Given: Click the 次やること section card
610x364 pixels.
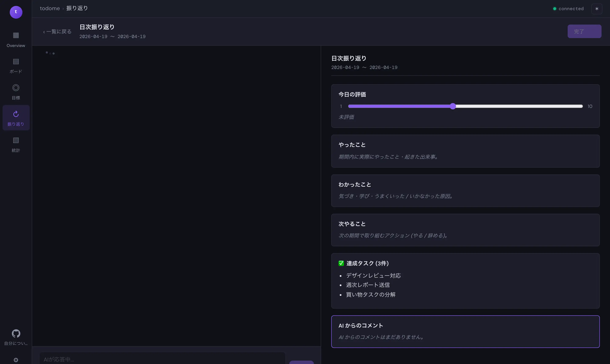Looking at the screenshot, I should click(x=465, y=230).
